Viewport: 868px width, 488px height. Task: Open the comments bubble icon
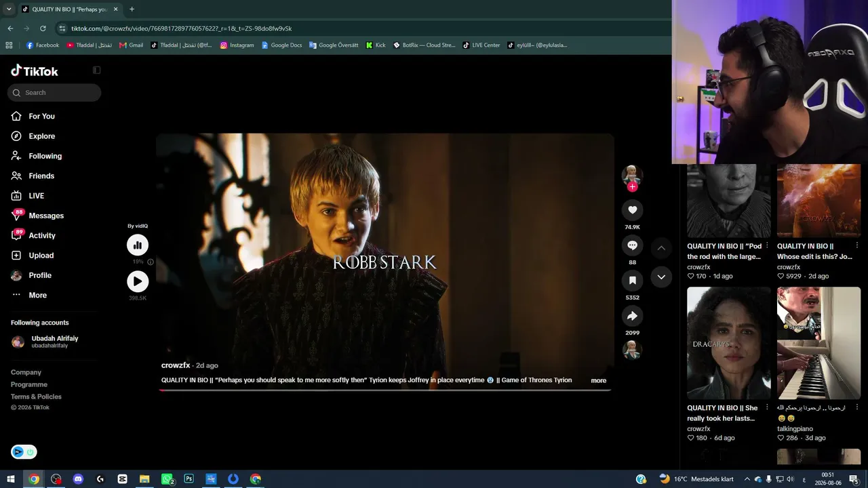point(632,245)
